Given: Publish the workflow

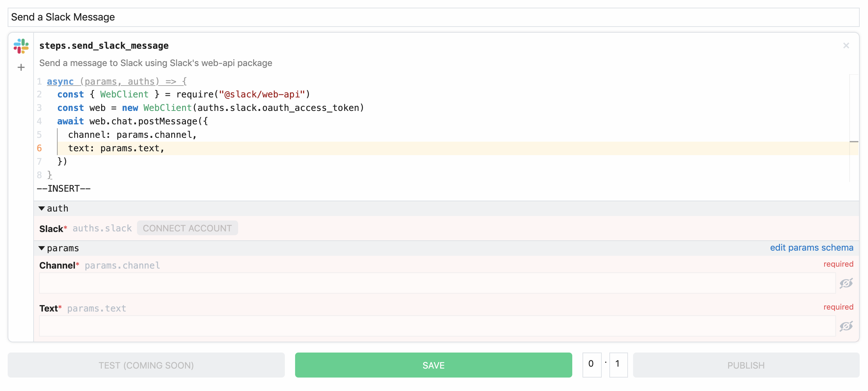Looking at the screenshot, I should click(x=745, y=365).
